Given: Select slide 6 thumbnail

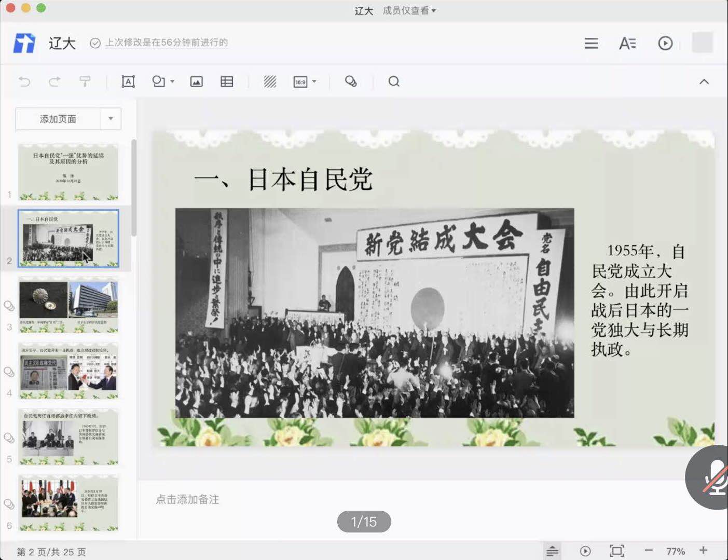Looking at the screenshot, I should click(x=68, y=502).
